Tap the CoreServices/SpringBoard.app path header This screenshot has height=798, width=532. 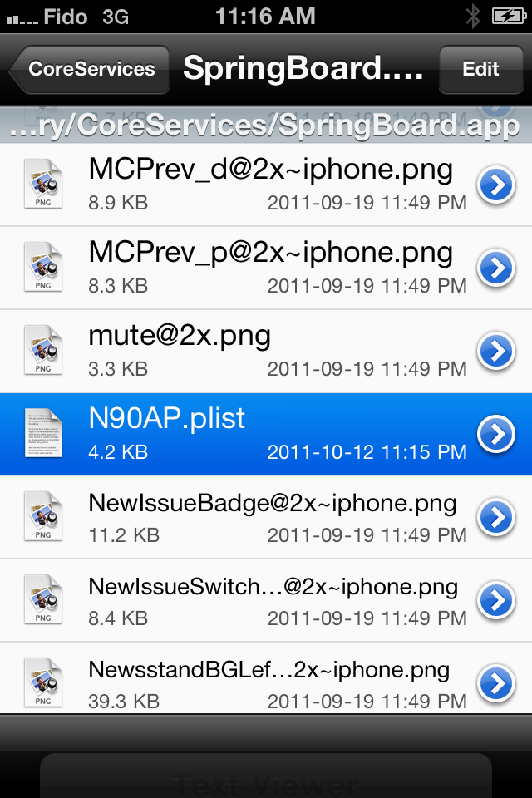pos(266,125)
